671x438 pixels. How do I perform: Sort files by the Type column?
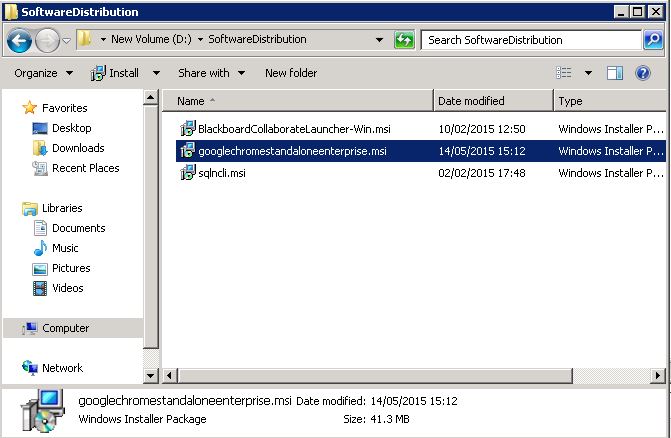click(x=610, y=101)
